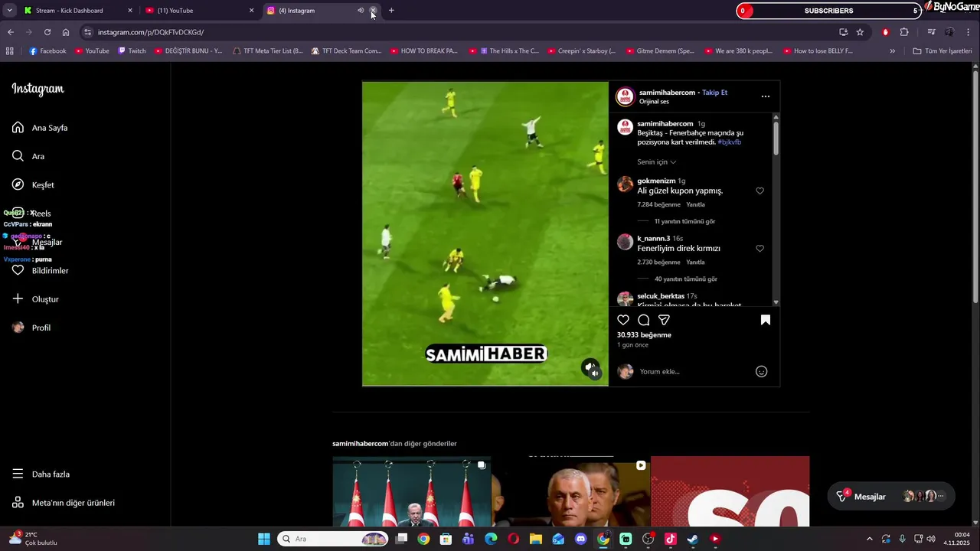Open Steam from the taskbar

[x=692, y=539]
